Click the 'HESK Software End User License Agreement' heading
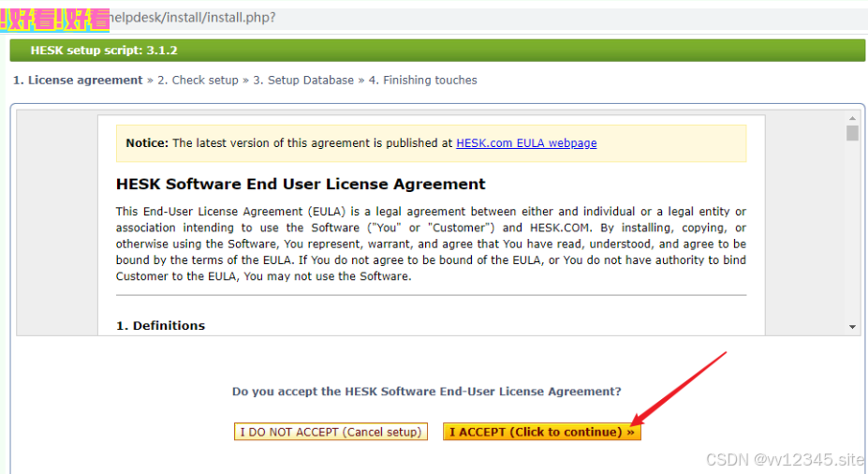The image size is (868, 474). (301, 184)
